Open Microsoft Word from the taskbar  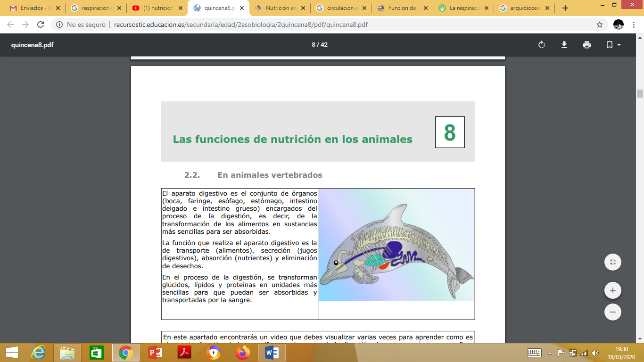click(x=272, y=352)
